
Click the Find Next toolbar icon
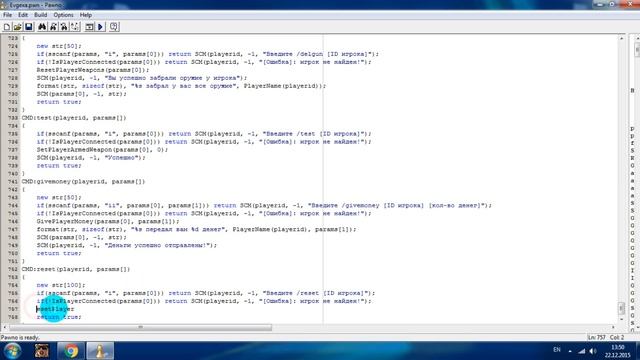(53, 27)
